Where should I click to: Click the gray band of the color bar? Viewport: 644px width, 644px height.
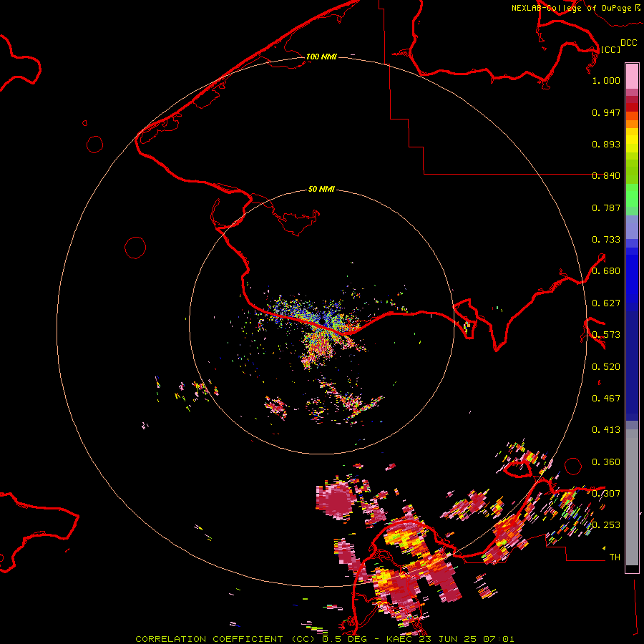point(632,497)
